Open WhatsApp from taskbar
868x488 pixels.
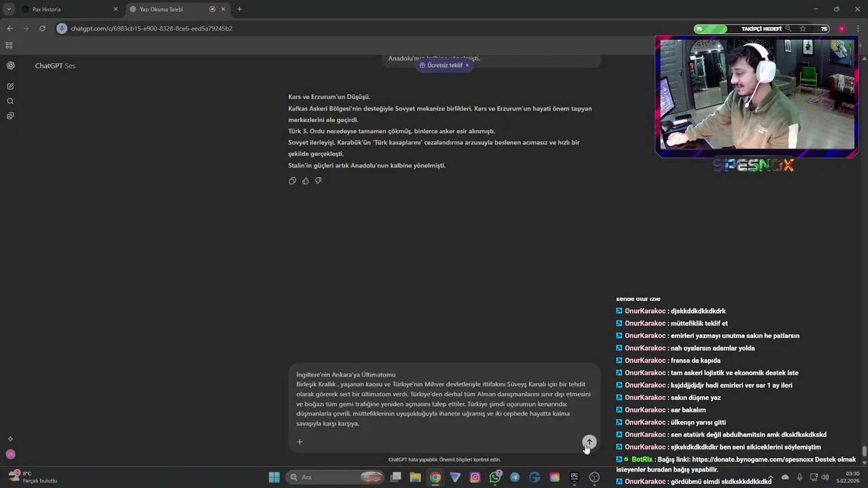pos(495,477)
